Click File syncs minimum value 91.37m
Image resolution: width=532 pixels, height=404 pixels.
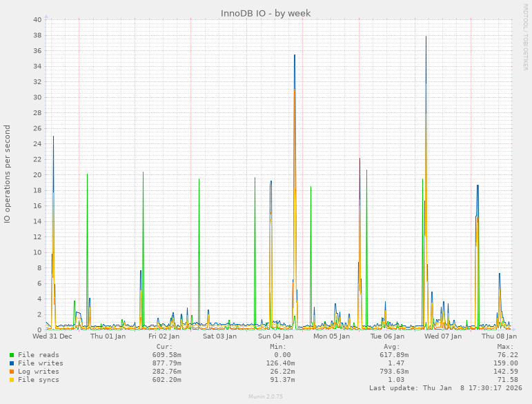282,380
